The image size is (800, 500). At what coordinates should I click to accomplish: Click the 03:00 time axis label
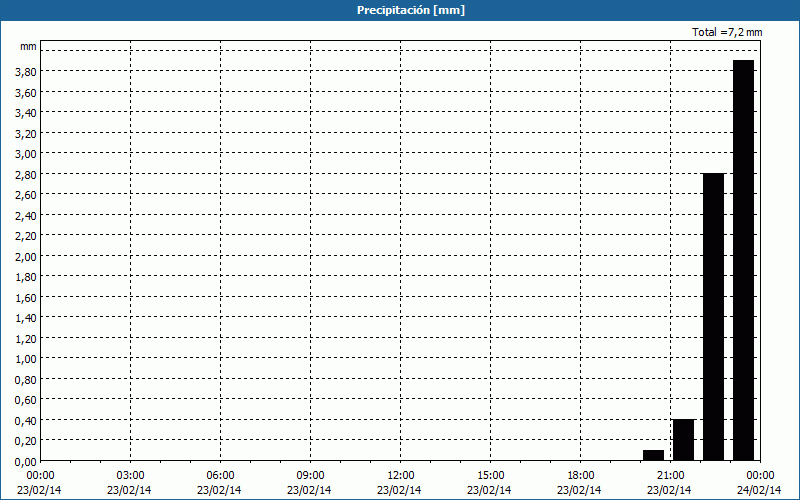click(x=130, y=476)
